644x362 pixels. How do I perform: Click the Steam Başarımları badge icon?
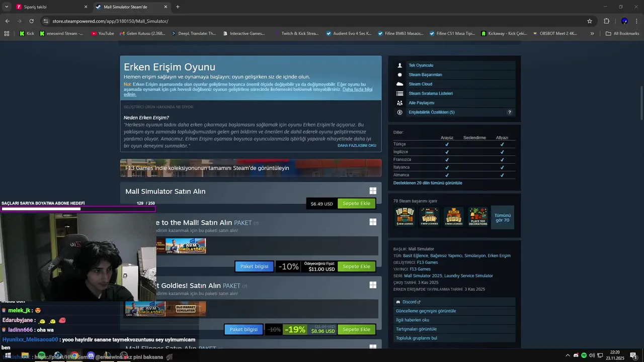[x=400, y=75]
